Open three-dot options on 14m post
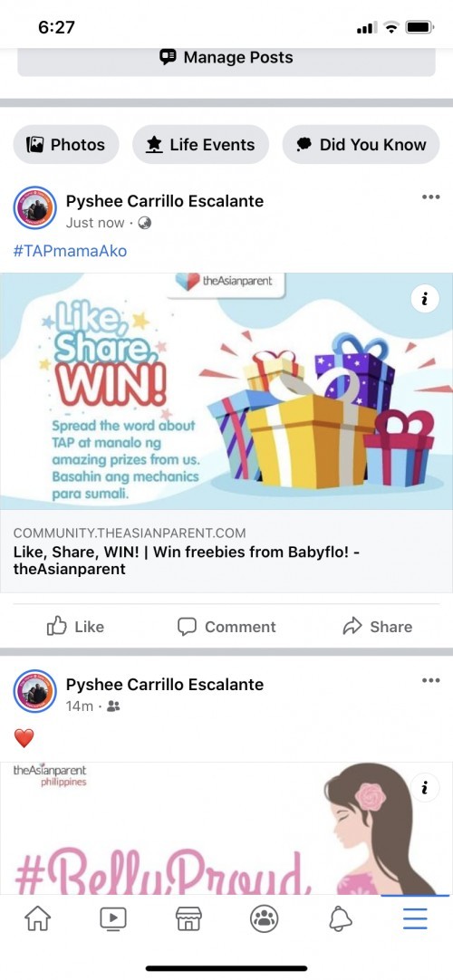The height and width of the screenshot is (980, 453). [x=430, y=680]
